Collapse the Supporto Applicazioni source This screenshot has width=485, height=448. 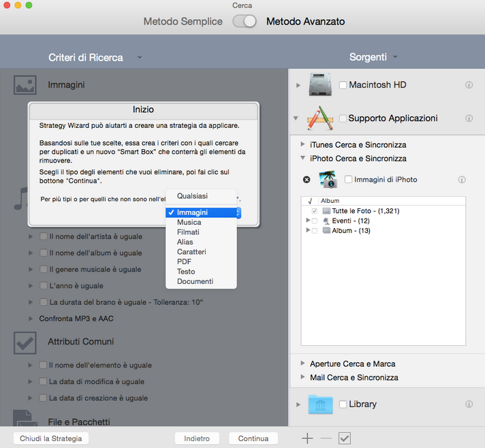point(296,118)
